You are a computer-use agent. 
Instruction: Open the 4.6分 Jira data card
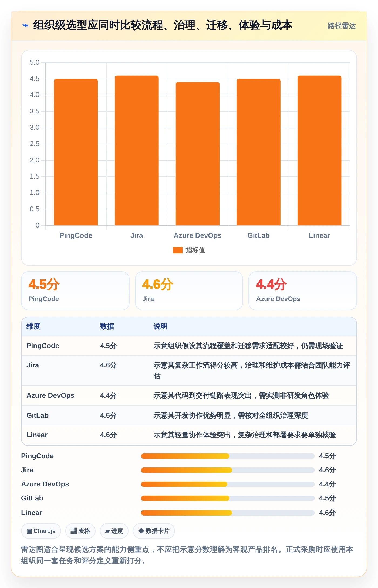click(189, 291)
